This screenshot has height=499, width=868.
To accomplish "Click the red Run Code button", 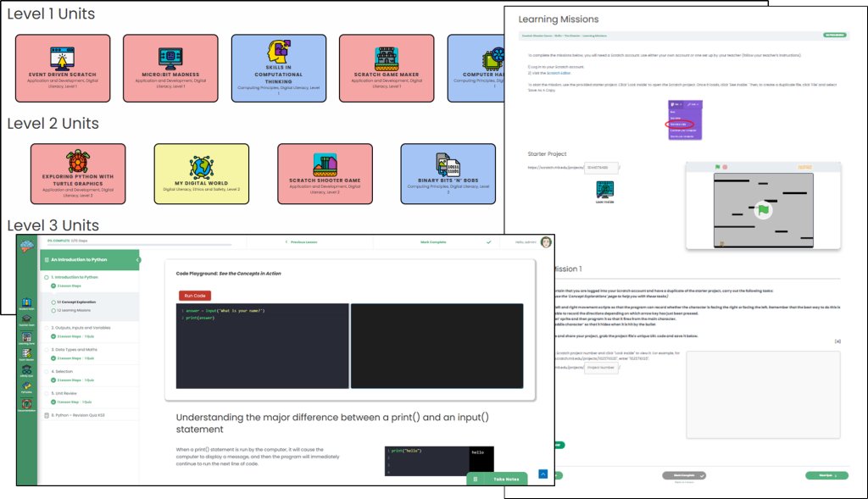I will pyautogui.click(x=195, y=296).
